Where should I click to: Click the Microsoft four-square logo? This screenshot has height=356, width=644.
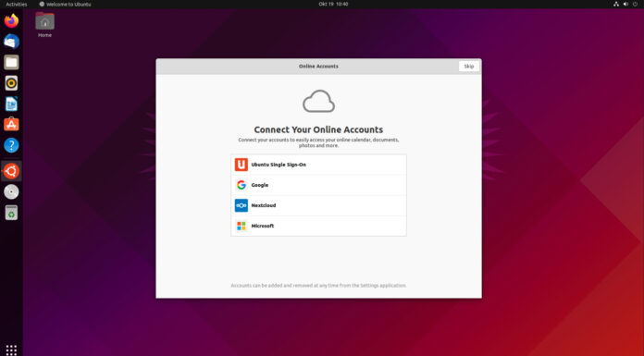pyautogui.click(x=241, y=226)
